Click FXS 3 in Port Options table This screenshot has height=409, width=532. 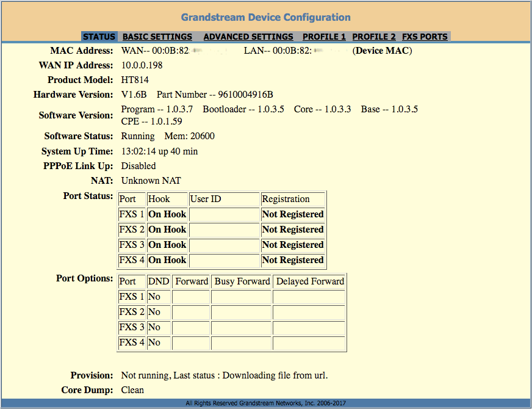(132, 327)
